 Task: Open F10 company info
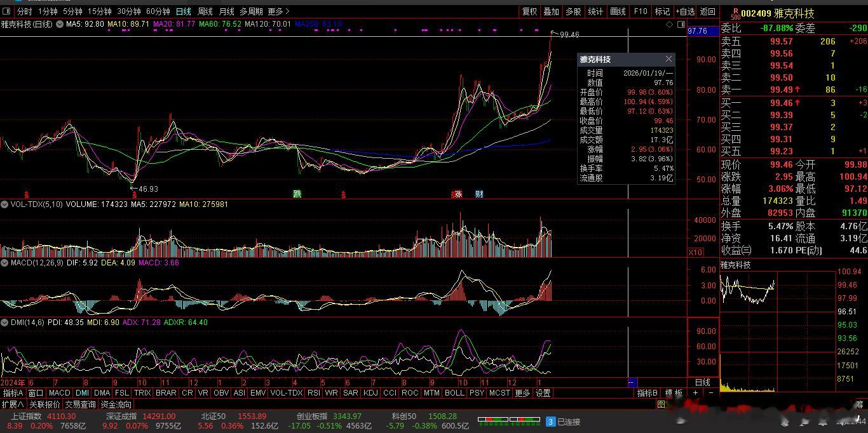point(641,11)
